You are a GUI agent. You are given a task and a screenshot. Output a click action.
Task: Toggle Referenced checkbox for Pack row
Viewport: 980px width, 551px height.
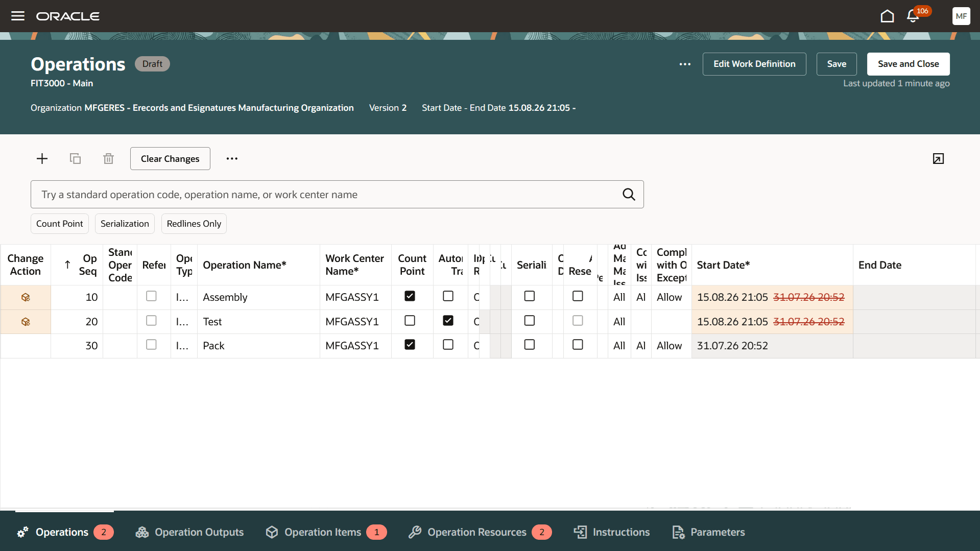151,345
